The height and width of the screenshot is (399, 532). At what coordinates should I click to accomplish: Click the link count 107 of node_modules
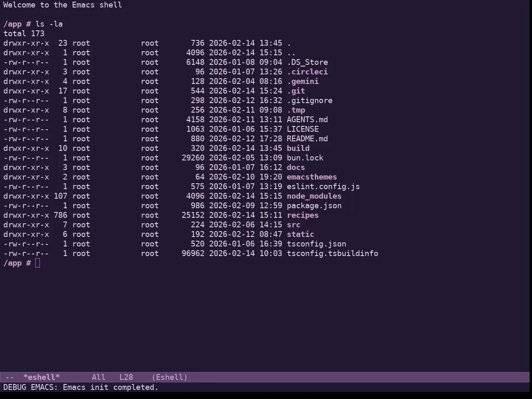pos(60,196)
